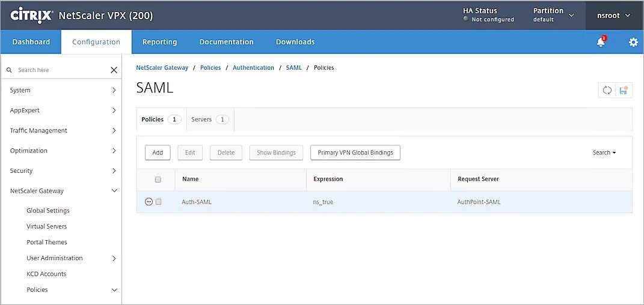Click the save configuration icon

click(624, 90)
